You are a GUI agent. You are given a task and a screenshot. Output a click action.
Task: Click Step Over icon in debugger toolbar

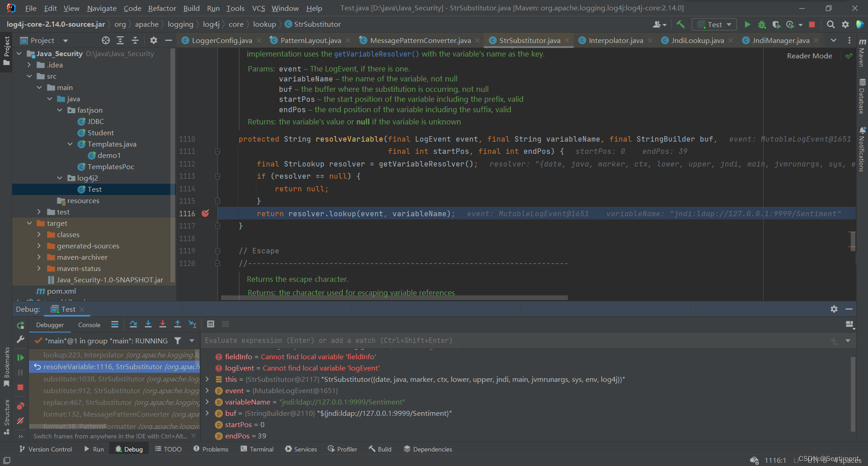(133, 324)
